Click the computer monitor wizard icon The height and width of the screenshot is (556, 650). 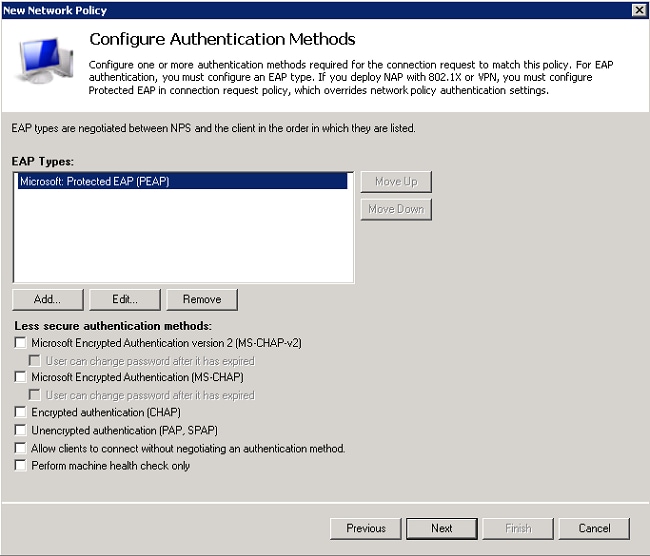45,60
